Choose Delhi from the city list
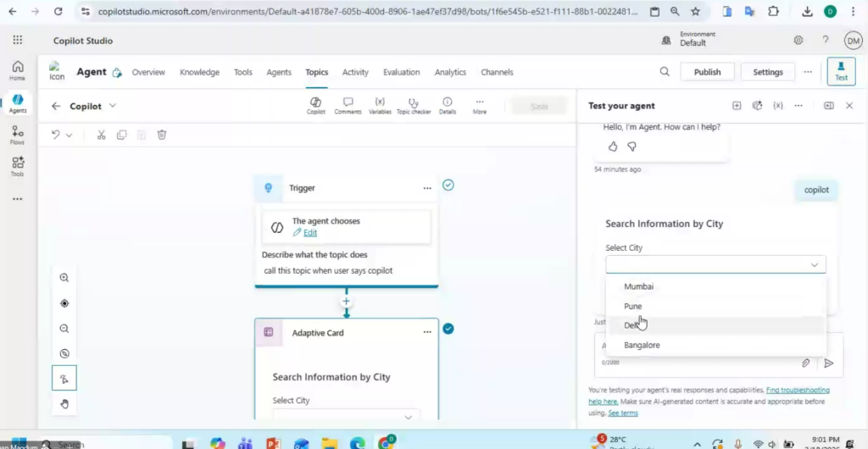868x449 pixels. (x=715, y=325)
